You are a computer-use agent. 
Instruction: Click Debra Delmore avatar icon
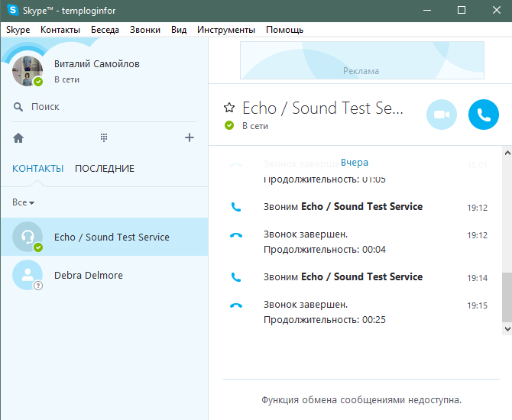tap(28, 275)
